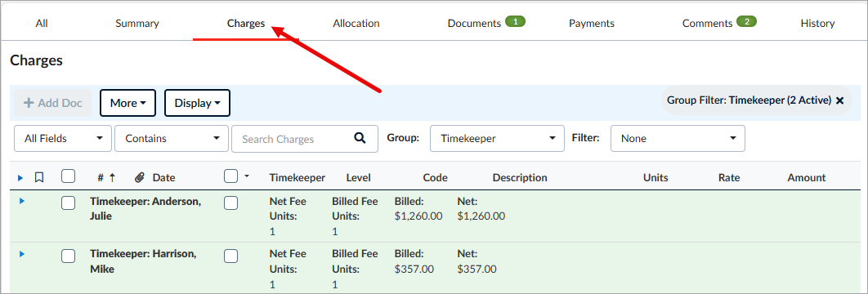Switch to the History tab
868x294 pixels.
coord(817,23)
